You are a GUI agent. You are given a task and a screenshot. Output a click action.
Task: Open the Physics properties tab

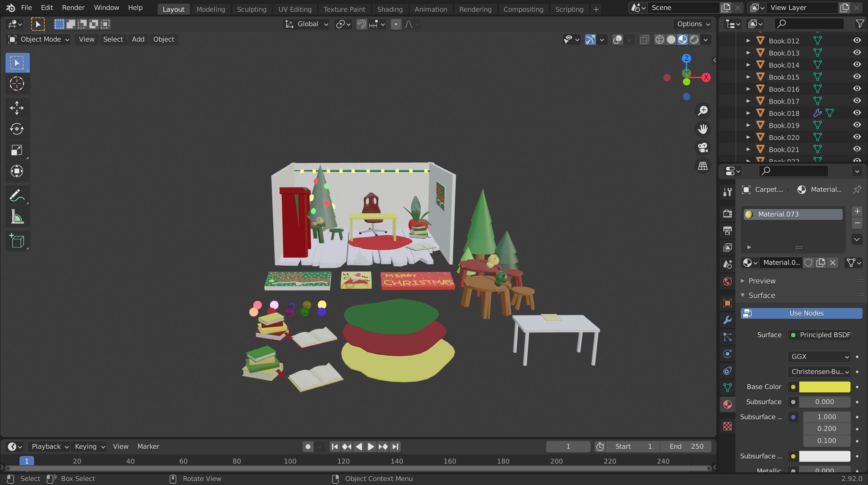click(728, 354)
